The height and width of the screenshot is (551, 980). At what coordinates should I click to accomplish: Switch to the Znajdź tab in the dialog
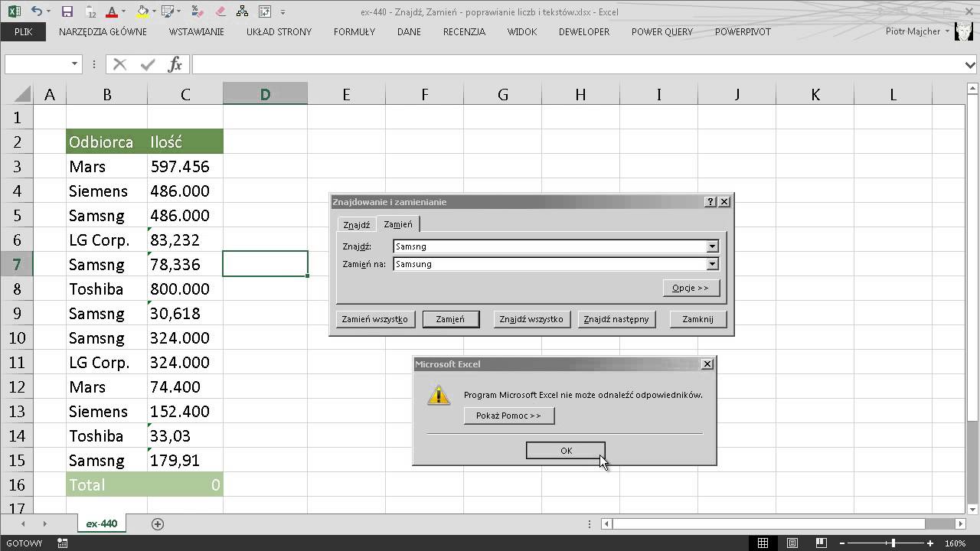[356, 224]
